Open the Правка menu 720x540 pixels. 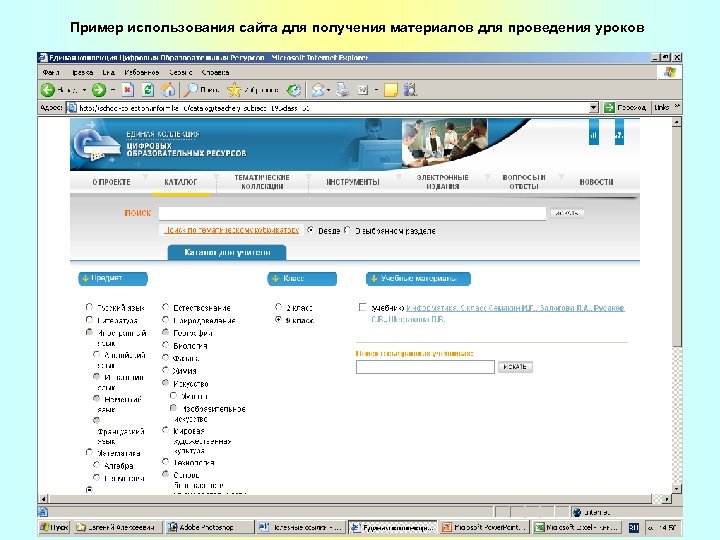(83, 73)
